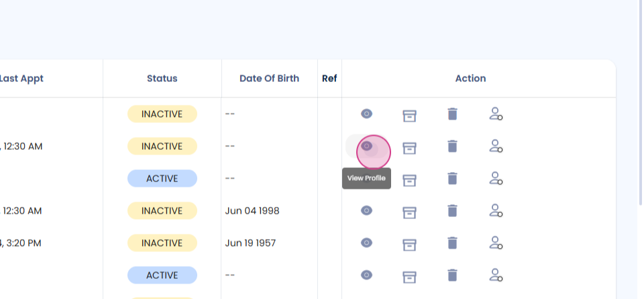Click user assign icon in Jun 19 1957 row
Image resolution: width=644 pixels, height=299 pixels.
496,243
